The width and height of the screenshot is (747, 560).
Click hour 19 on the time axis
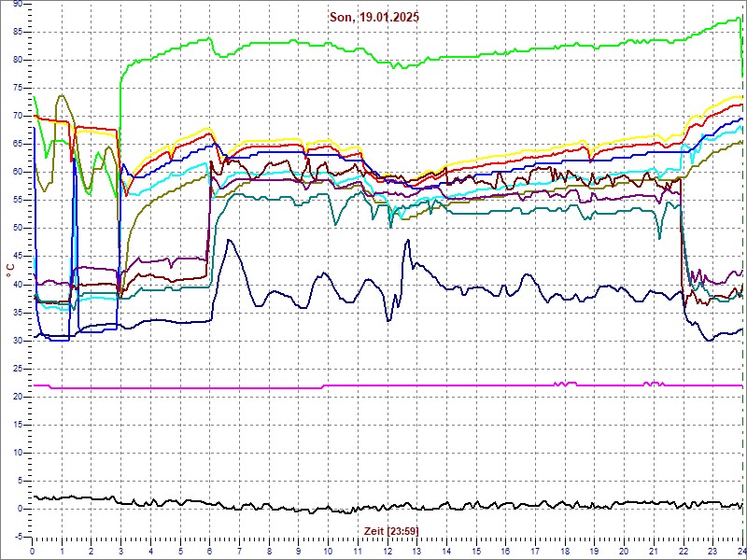tap(595, 550)
